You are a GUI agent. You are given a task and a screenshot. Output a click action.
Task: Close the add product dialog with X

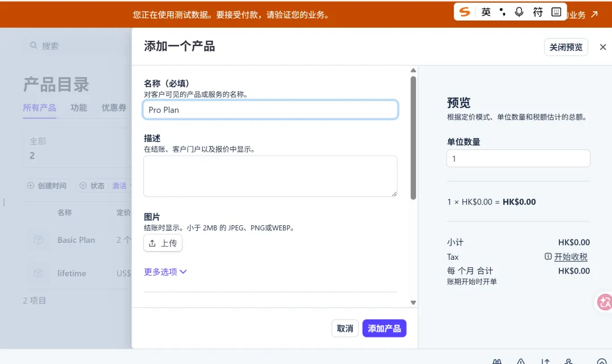tap(602, 47)
